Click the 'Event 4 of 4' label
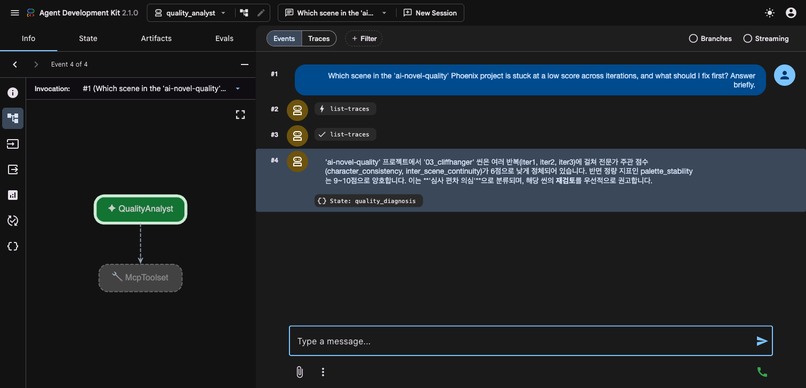 pyautogui.click(x=69, y=64)
